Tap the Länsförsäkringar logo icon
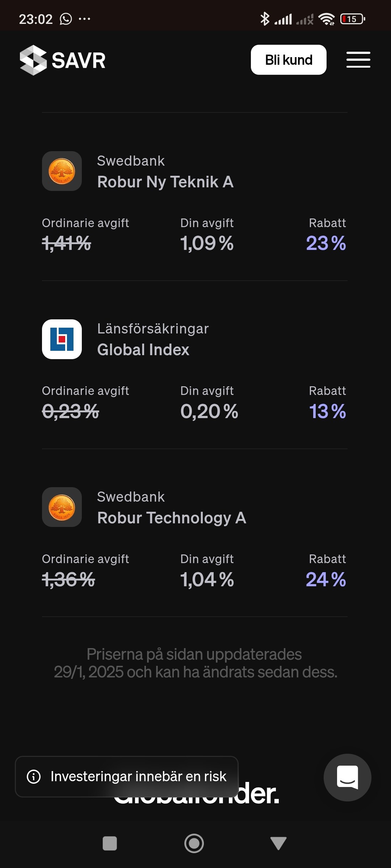Viewport: 391px width, 868px height. click(x=62, y=339)
